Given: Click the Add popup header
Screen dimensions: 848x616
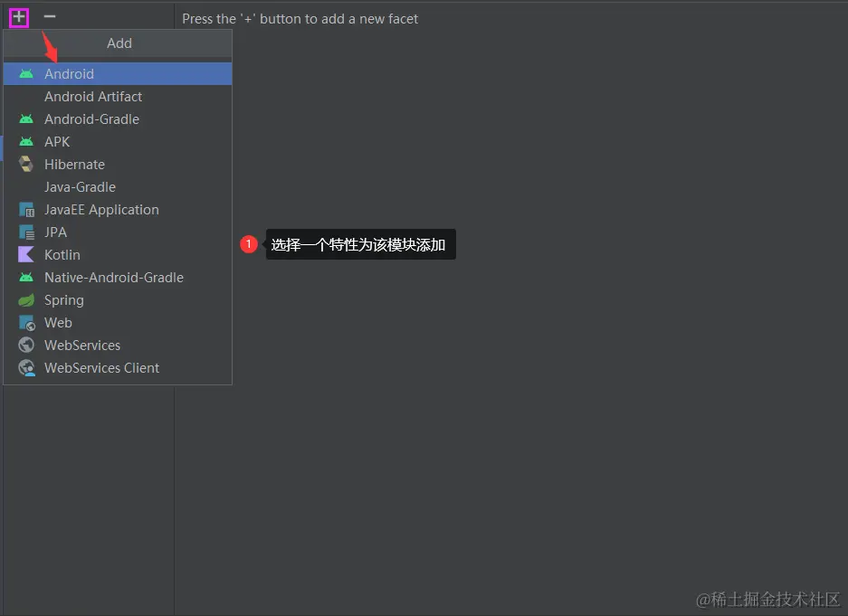Looking at the screenshot, I should coord(118,43).
